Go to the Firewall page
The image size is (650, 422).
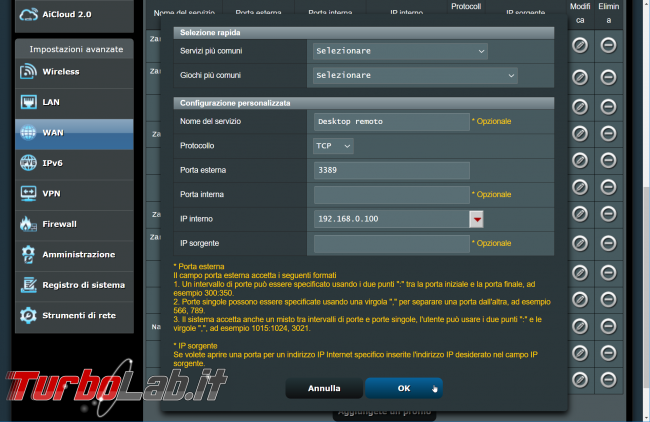pyautogui.click(x=74, y=224)
